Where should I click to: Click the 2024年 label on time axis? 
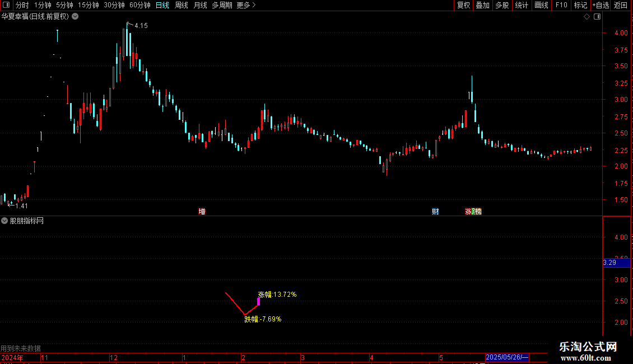click(12, 357)
